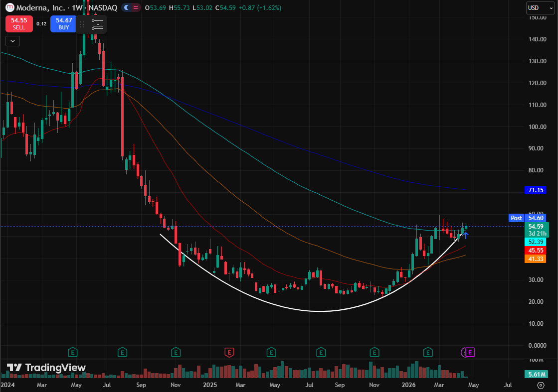Click the leftmost green E earnings marker
The width and height of the screenshot is (558, 392).
(x=73, y=353)
